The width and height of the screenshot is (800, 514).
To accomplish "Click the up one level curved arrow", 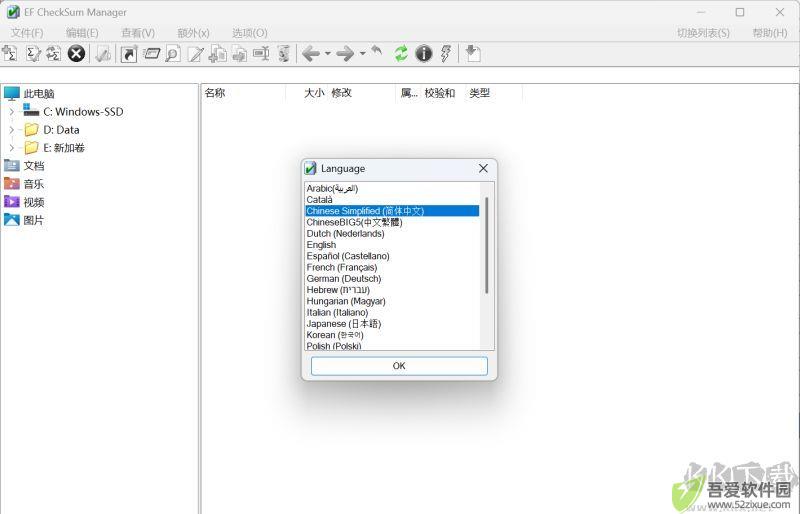I will (377, 51).
